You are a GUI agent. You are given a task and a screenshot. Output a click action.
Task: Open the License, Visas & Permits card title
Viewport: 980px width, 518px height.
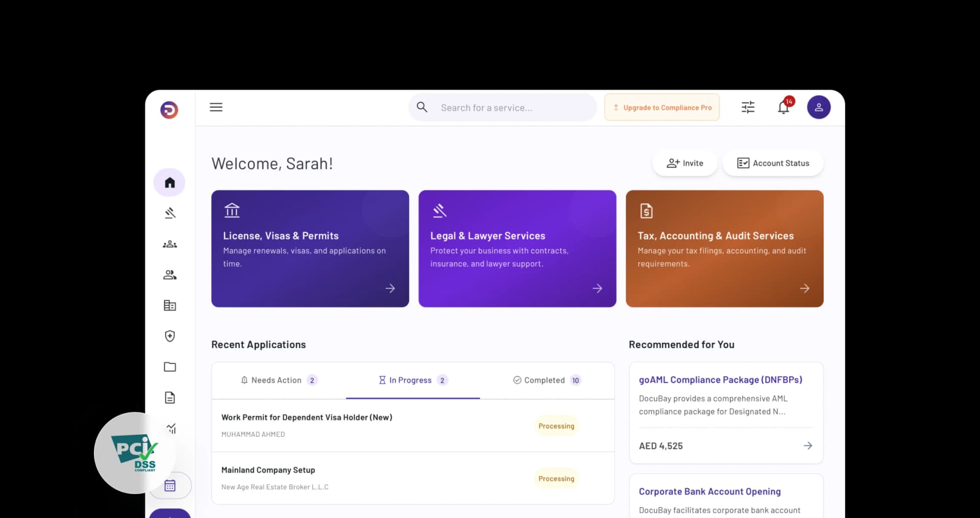tap(281, 236)
